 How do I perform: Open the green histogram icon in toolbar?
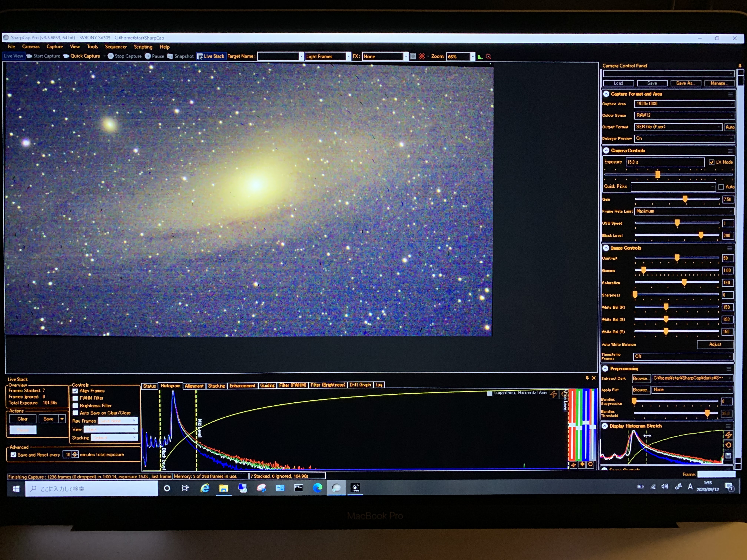point(480,56)
